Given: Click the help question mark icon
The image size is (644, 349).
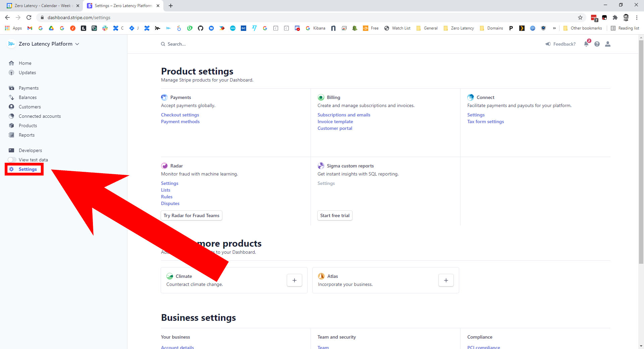Looking at the screenshot, I should [597, 44].
